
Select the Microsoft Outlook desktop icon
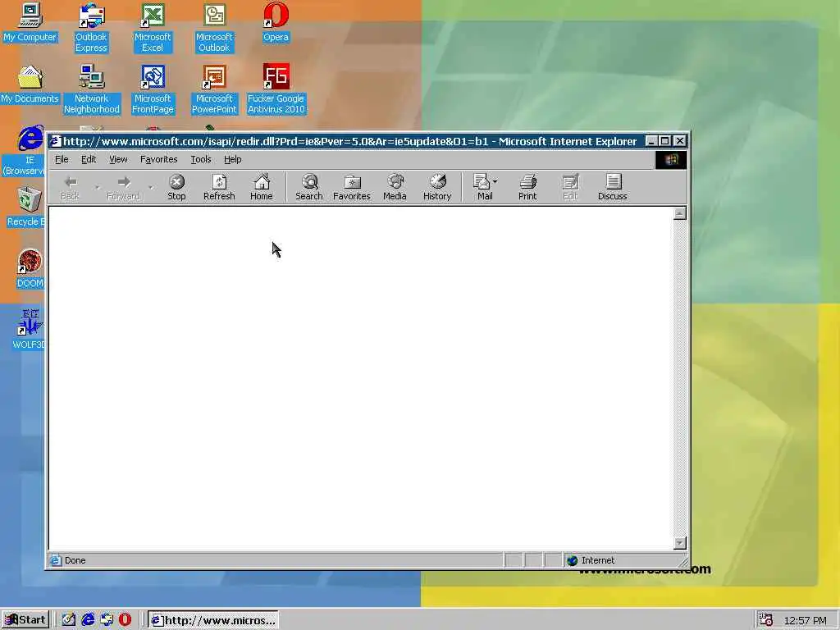(214, 28)
